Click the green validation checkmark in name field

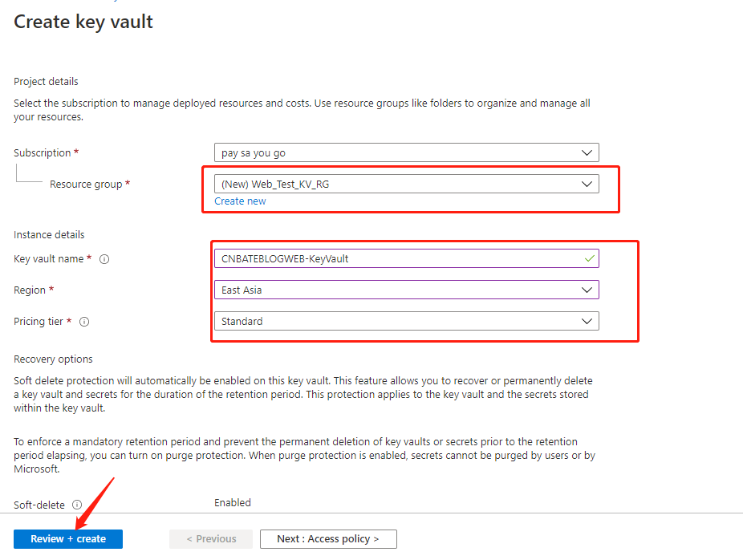[589, 258]
